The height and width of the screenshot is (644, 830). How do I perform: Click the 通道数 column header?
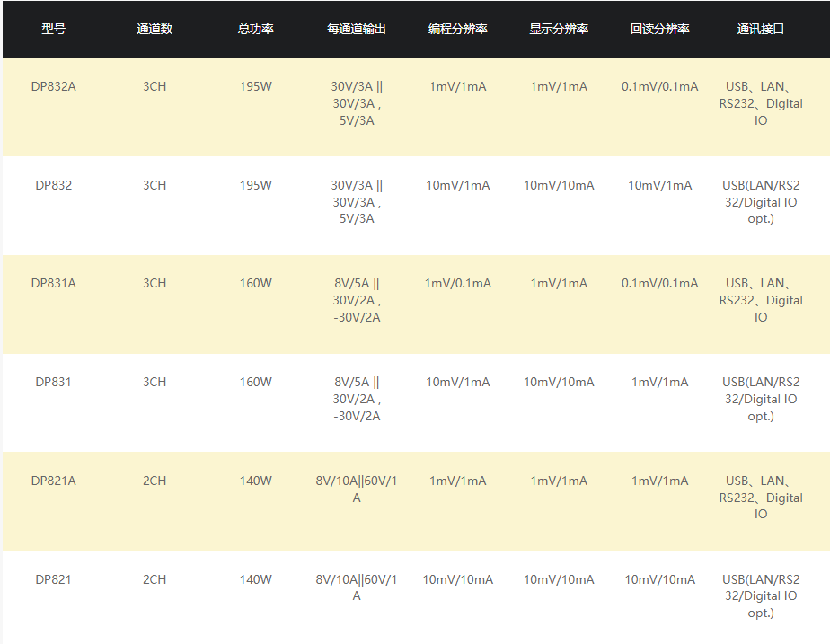tap(155, 29)
